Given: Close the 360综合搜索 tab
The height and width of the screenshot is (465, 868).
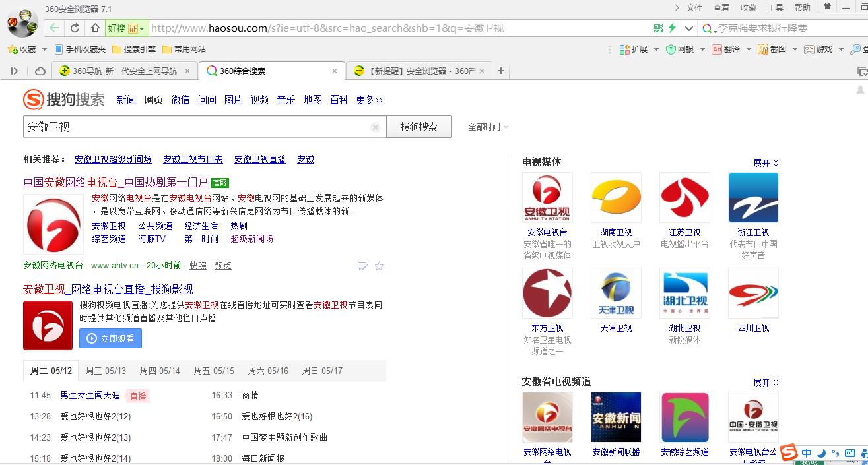Looking at the screenshot, I should pos(335,71).
